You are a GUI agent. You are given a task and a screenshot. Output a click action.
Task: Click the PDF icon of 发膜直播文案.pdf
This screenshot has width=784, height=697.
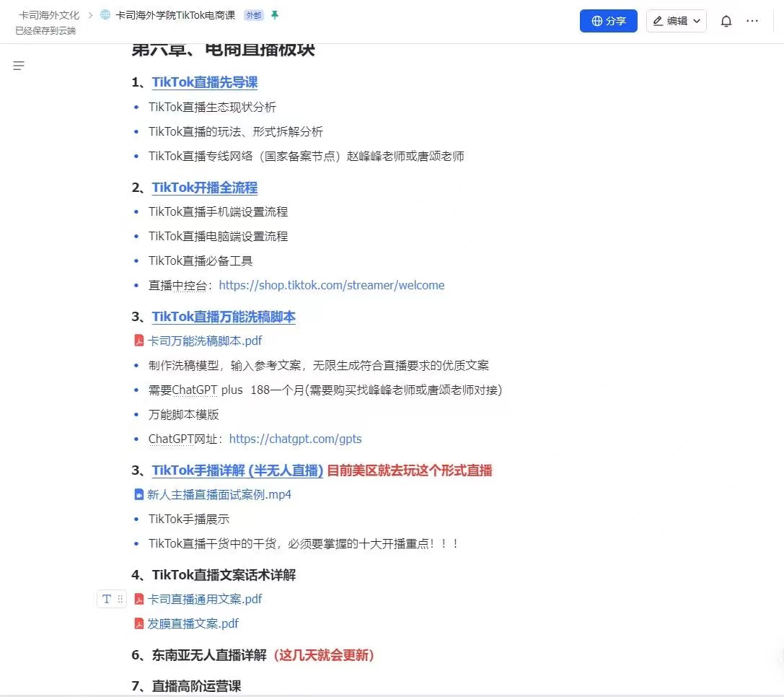pos(139,623)
